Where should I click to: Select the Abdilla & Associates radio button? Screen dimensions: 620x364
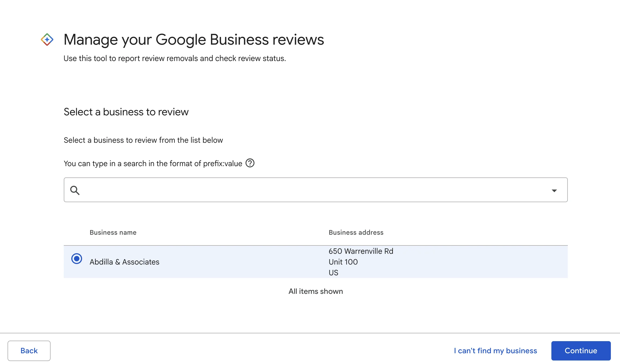[x=77, y=259]
